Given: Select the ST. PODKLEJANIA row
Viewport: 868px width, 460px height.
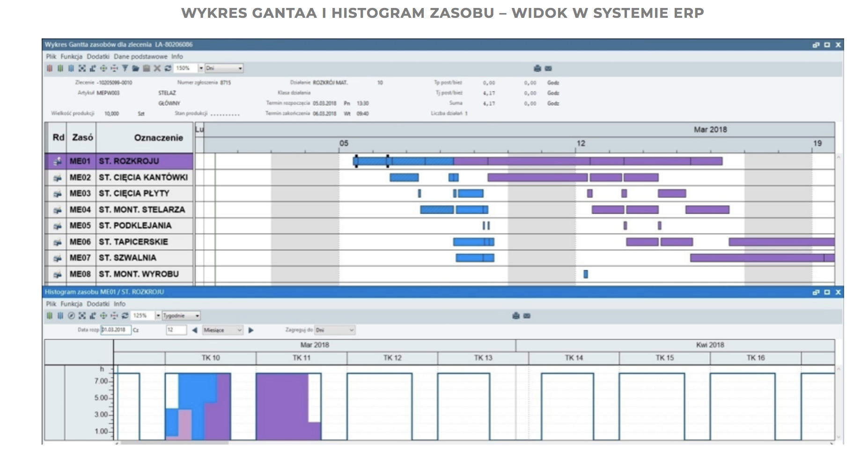Looking at the screenshot, I should (x=119, y=226).
